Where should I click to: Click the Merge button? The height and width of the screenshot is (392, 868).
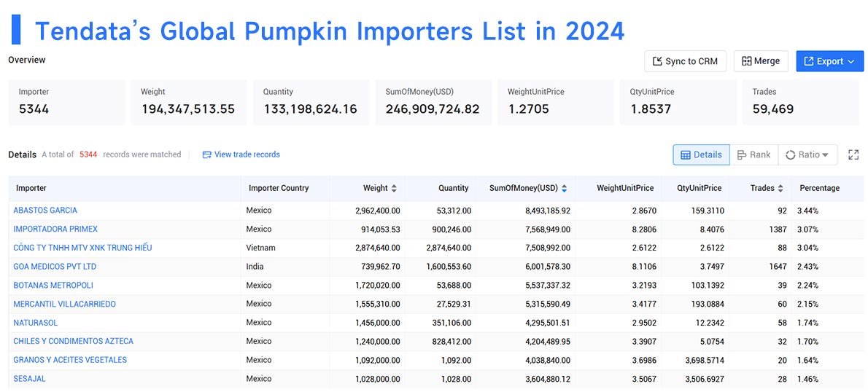coord(761,61)
